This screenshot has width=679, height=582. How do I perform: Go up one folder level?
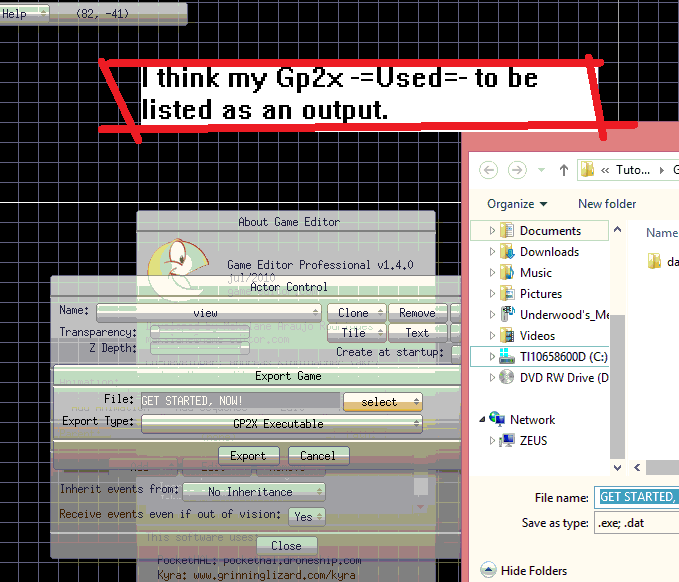pyautogui.click(x=563, y=170)
